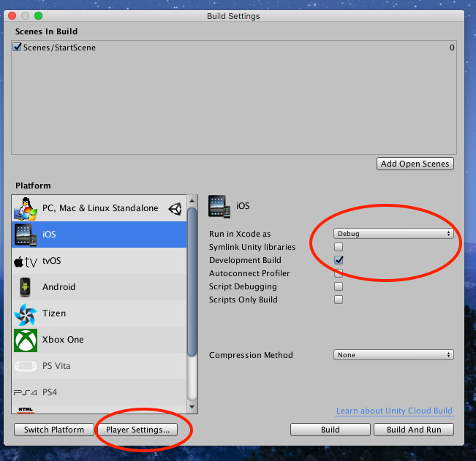Click the green zoom window button
The width and height of the screenshot is (476, 461).
click(38, 16)
